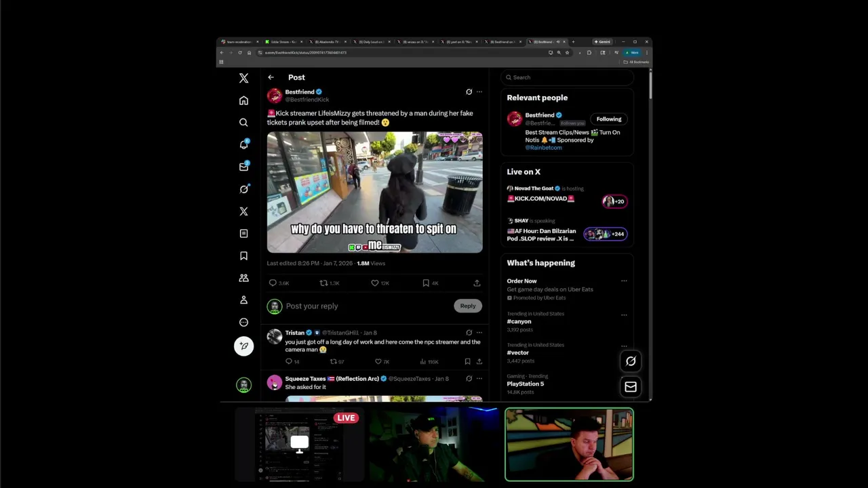Bookmark Tristan's comment
Screen dimensions: 868x488
pos(467,361)
